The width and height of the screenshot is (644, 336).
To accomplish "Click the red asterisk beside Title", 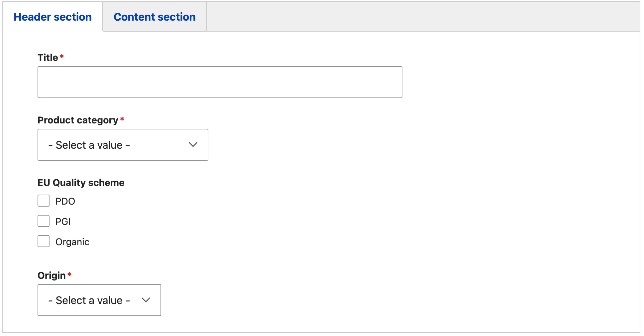I will (x=61, y=57).
